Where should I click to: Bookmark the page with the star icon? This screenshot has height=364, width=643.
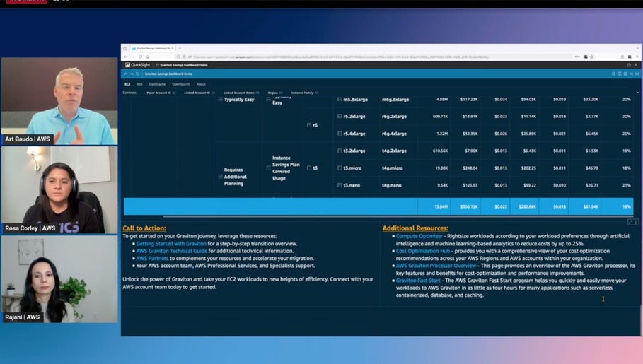coord(591,57)
